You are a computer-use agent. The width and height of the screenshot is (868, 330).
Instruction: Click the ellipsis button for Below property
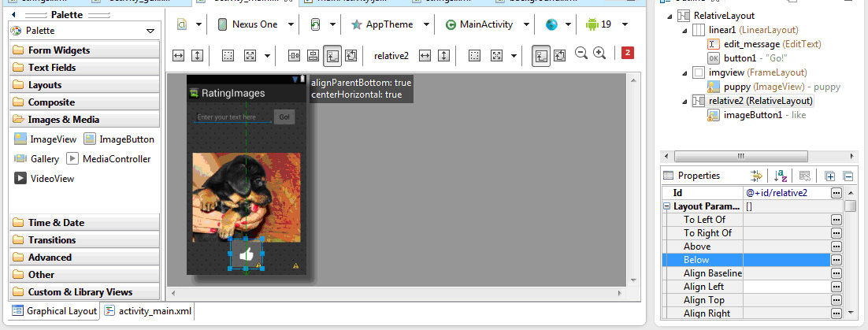pyautogui.click(x=836, y=260)
